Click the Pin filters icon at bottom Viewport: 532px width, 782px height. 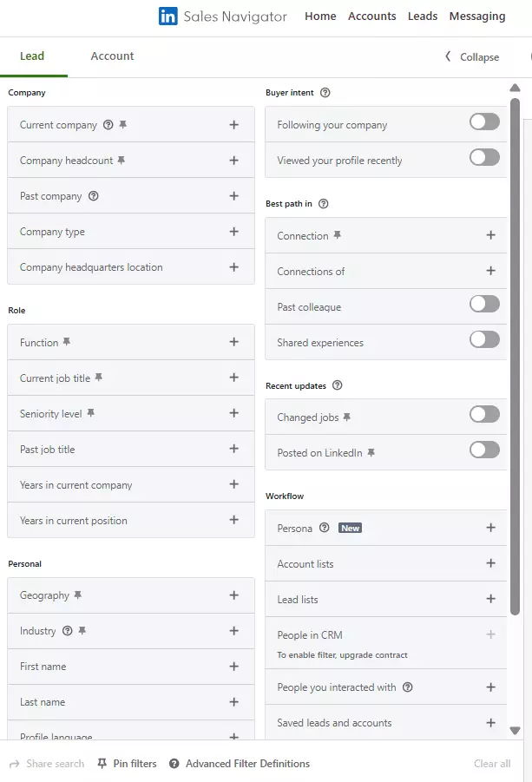point(102,764)
